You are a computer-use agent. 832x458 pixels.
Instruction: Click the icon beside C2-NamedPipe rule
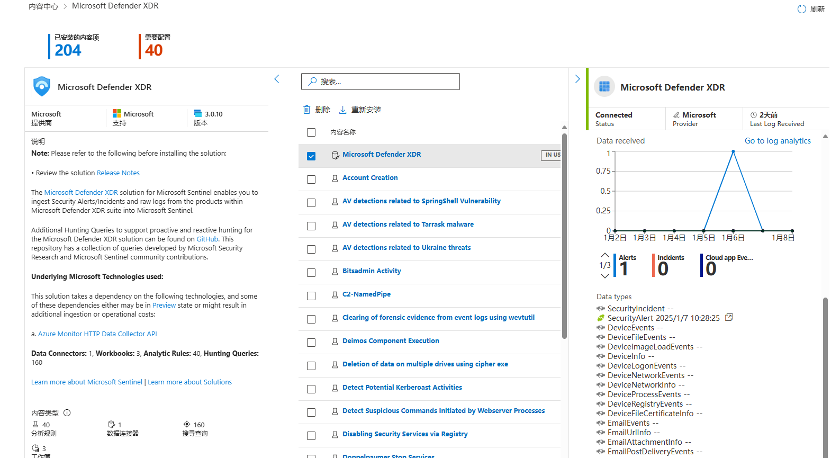pos(335,295)
